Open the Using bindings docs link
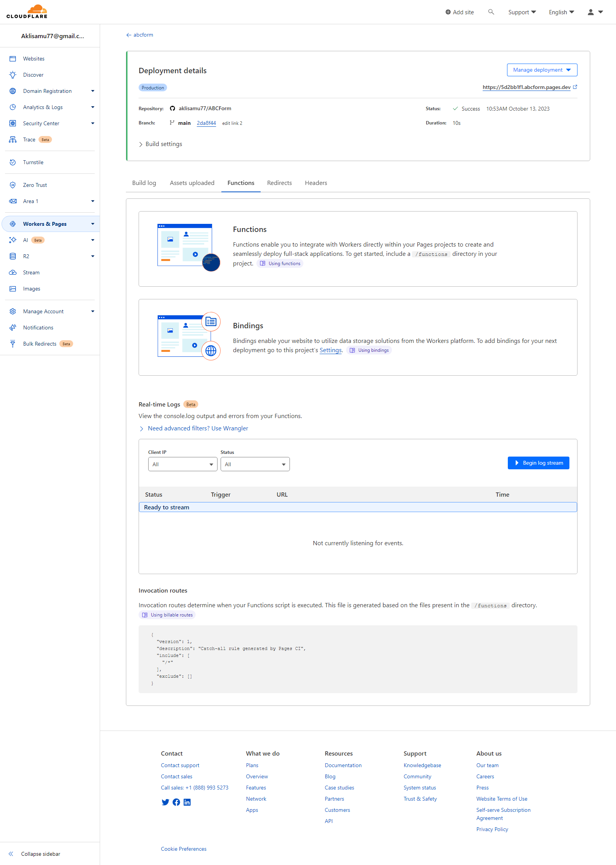This screenshot has width=616, height=865. (369, 350)
